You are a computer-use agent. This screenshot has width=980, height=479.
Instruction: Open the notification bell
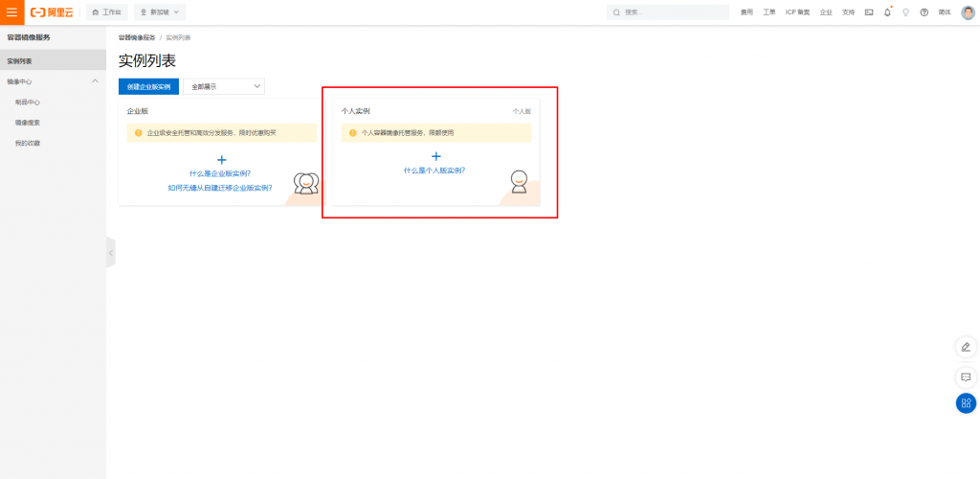tap(887, 12)
